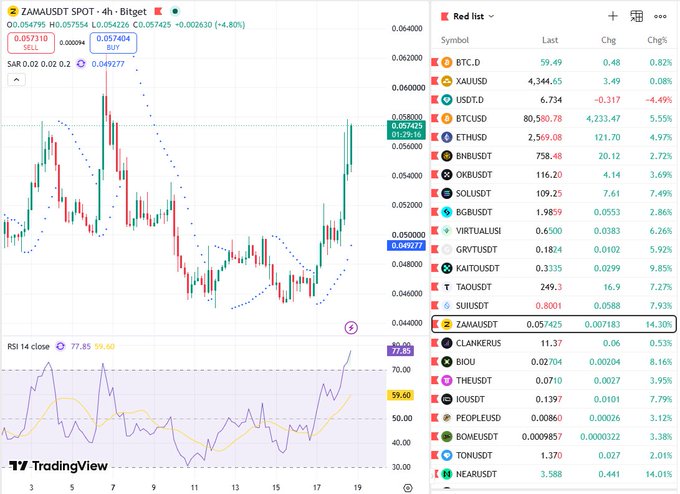Select TONUSDT in the watchlist
The image size is (680, 494).
click(553, 455)
